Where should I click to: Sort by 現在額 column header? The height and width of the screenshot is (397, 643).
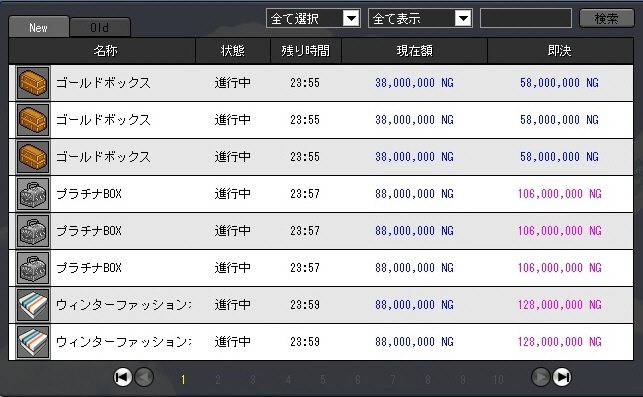click(415, 50)
